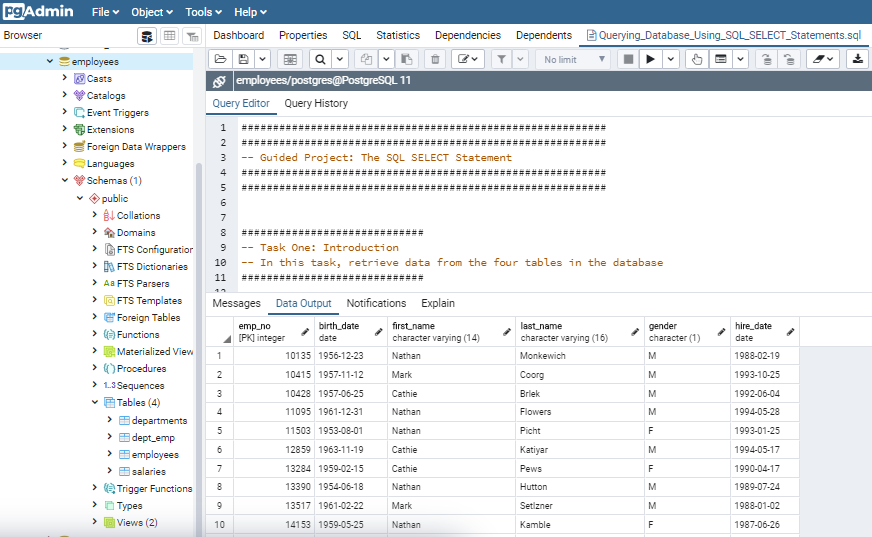Open the Execute options dropdown arrow

tap(671, 59)
